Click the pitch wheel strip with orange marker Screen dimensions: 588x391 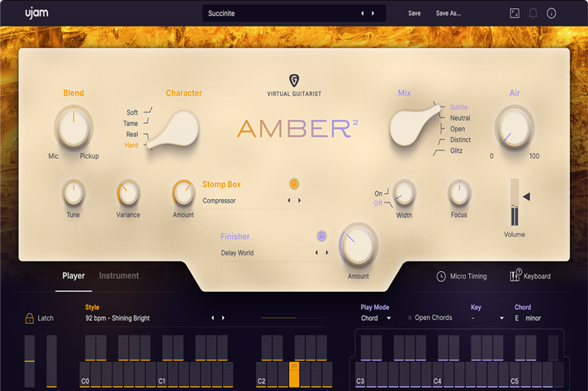(x=30, y=361)
